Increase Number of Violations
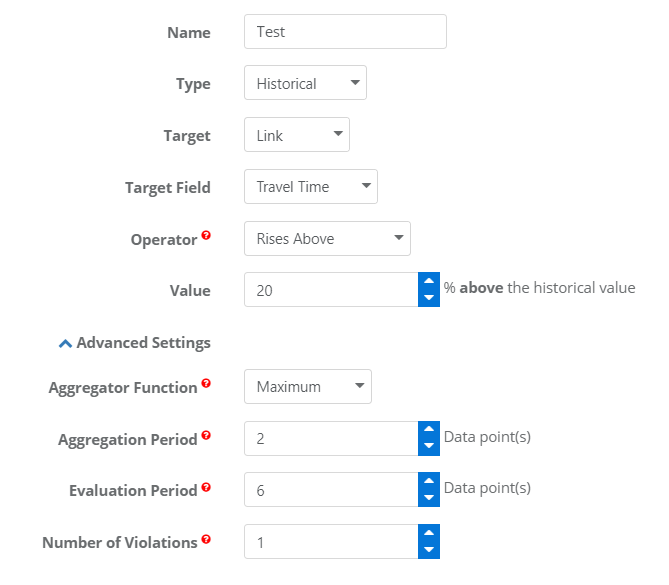The image size is (669, 585). pyautogui.click(x=429, y=533)
